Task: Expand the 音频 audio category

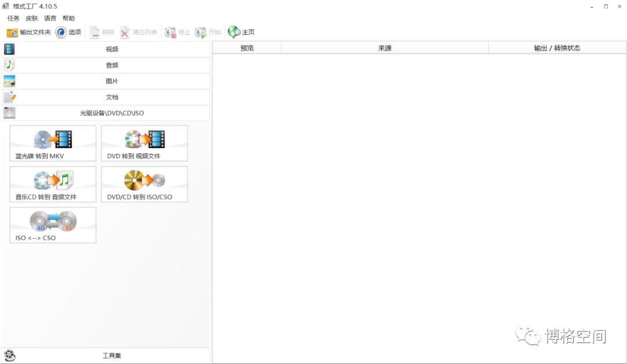Action: pyautogui.click(x=106, y=65)
